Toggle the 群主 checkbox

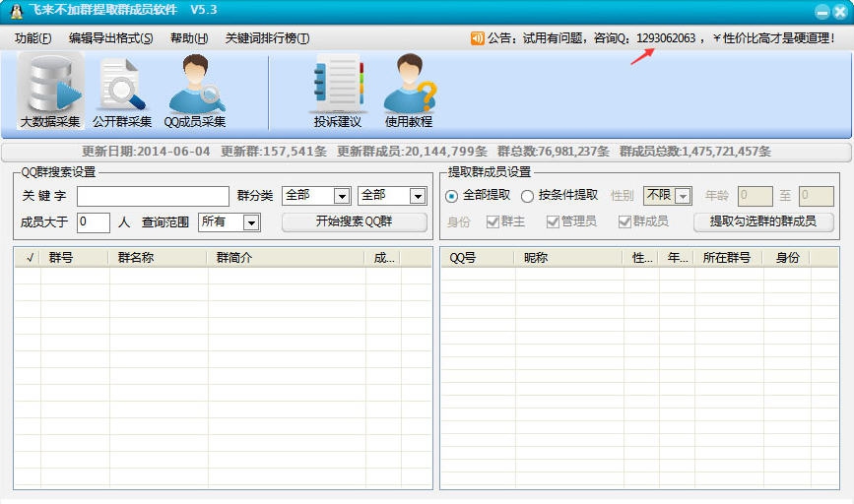[493, 221]
